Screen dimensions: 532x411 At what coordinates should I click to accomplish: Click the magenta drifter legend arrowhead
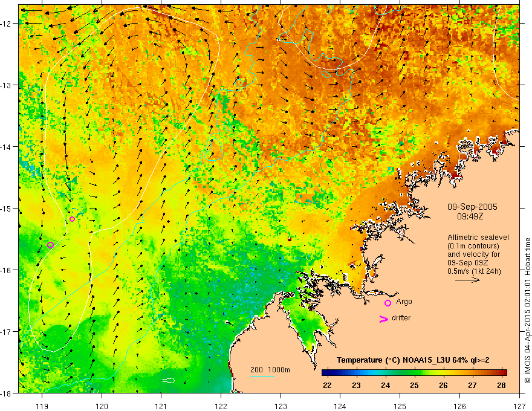pyautogui.click(x=384, y=319)
